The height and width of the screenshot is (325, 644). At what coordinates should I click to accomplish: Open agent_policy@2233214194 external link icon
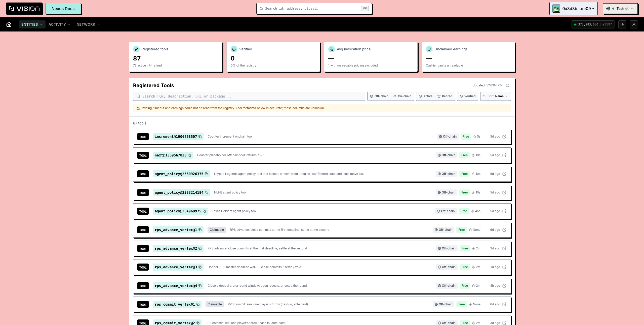(504, 192)
